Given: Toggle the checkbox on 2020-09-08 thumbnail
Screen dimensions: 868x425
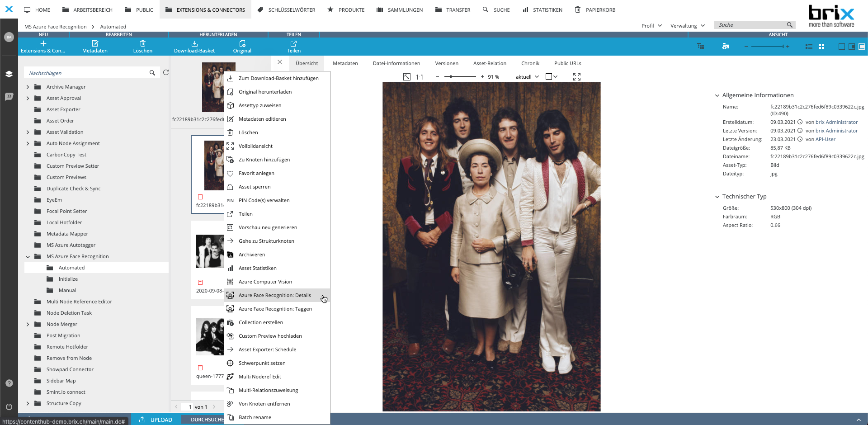Looking at the screenshot, I should point(200,283).
